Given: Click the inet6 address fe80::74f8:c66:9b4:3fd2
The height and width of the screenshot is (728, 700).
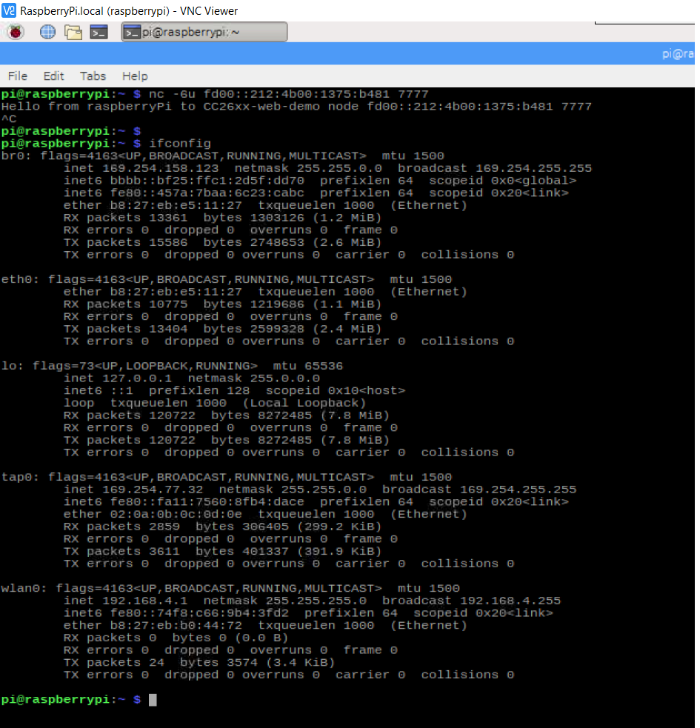Looking at the screenshot, I should point(199,613).
